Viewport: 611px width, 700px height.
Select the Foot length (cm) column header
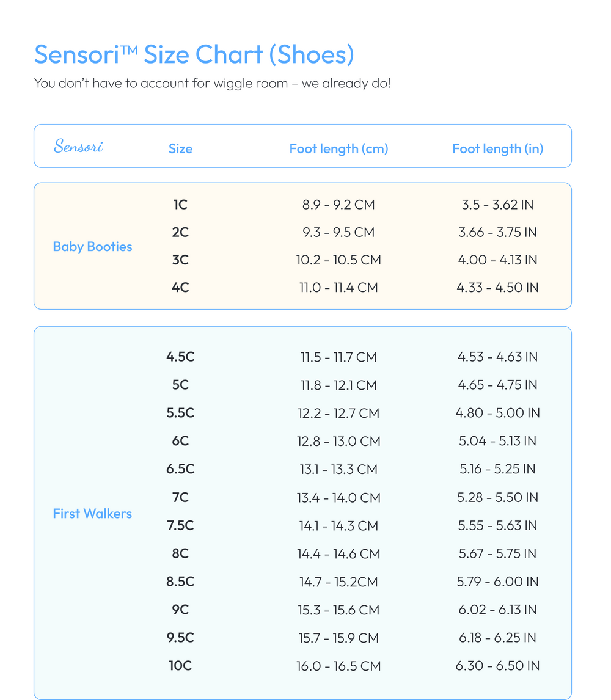tap(338, 148)
